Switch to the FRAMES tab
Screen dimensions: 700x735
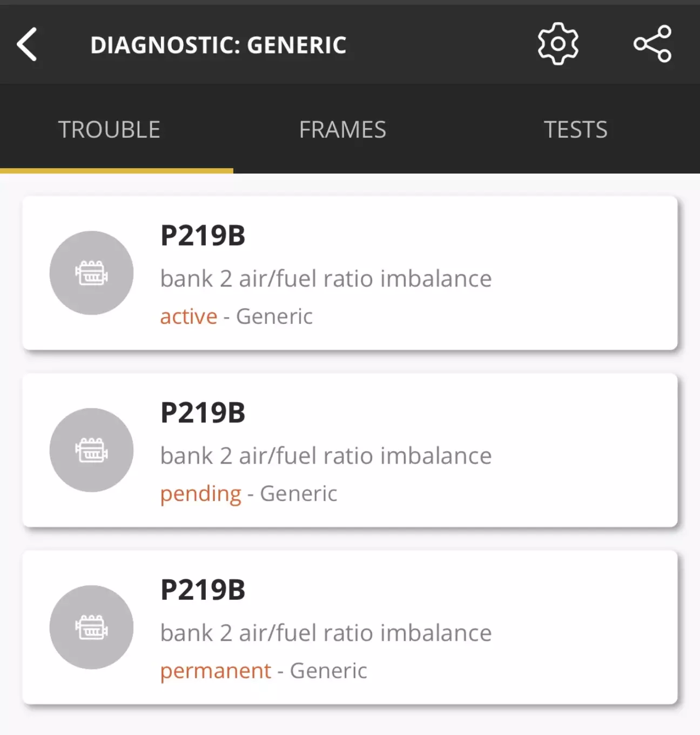pyautogui.click(x=342, y=130)
